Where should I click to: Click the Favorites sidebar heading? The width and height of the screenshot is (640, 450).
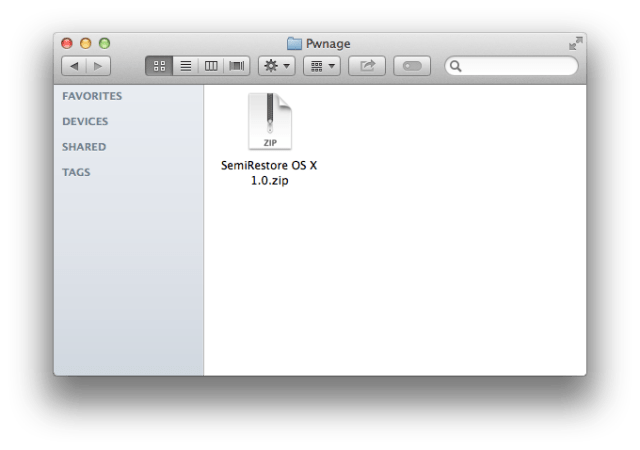[92, 96]
